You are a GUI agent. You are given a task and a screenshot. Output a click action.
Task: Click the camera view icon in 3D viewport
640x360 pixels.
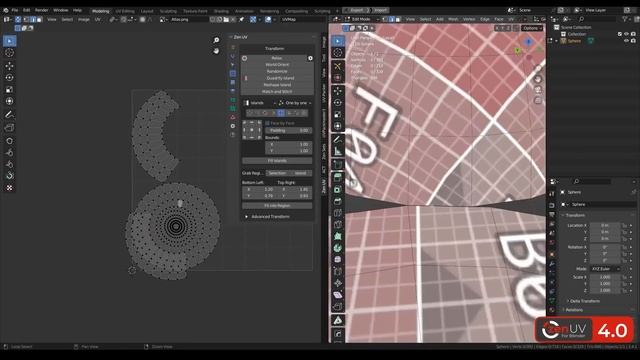point(538,90)
